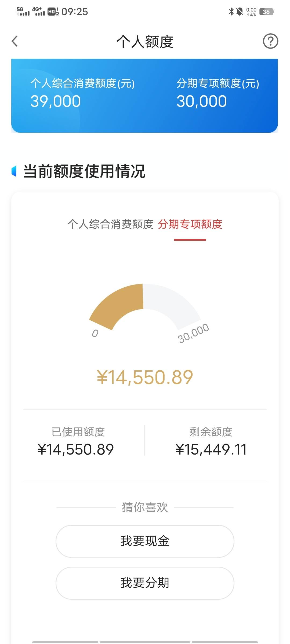Tap the battery level indicator
Viewport: 290px width, 644px height.
click(x=266, y=12)
